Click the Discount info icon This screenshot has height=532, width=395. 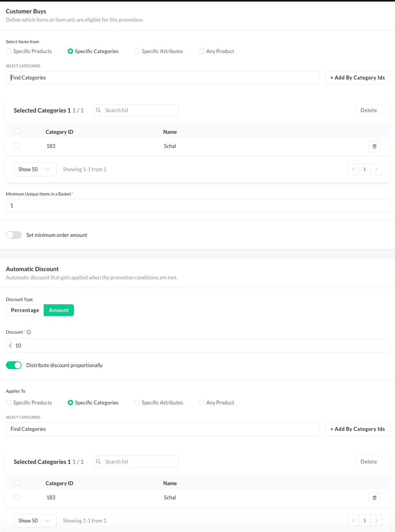click(x=29, y=332)
